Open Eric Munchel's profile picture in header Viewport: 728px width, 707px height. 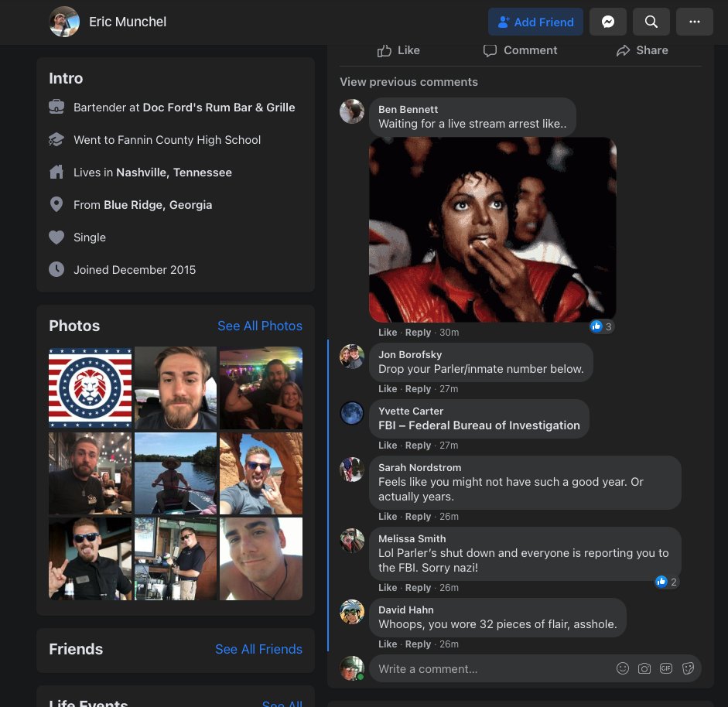coord(64,22)
